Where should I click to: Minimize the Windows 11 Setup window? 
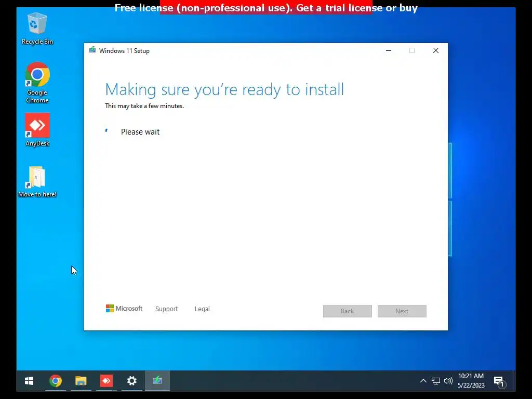pyautogui.click(x=389, y=50)
